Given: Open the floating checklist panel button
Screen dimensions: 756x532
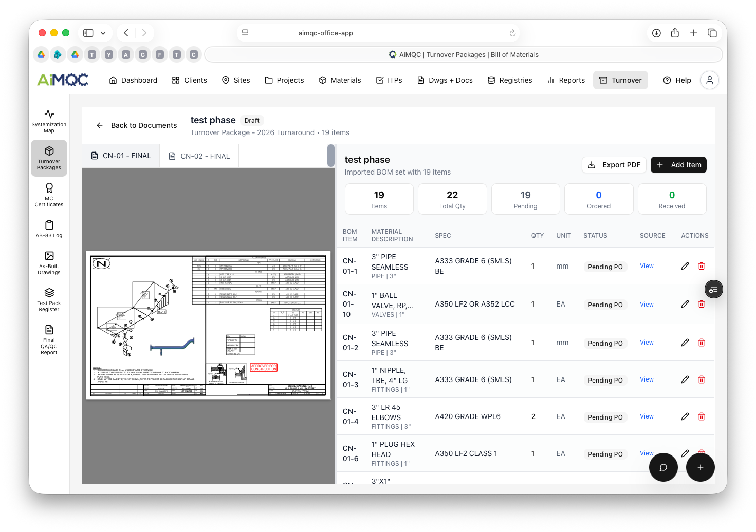Looking at the screenshot, I should [713, 290].
